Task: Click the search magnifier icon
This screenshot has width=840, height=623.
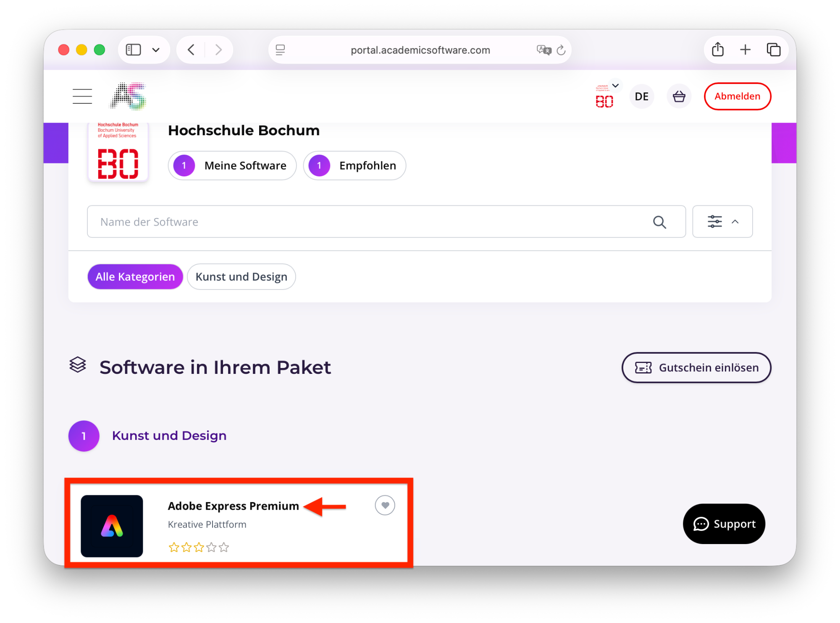Action: tap(659, 222)
